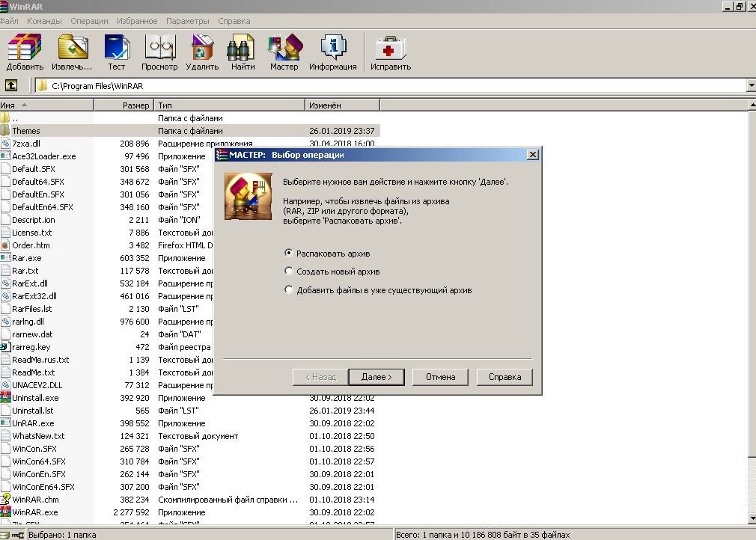
Task: Close the Мастер wizard dialog
Action: (533, 155)
